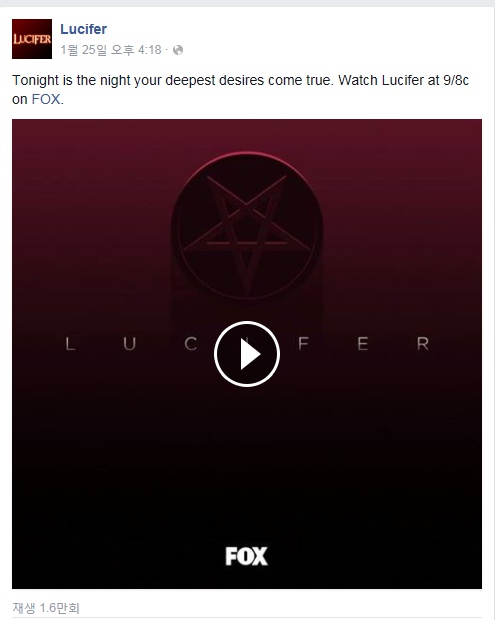495x620 pixels.
Task: Open the post timestamp 1월 25일 오후 4:18
Action: (111, 50)
